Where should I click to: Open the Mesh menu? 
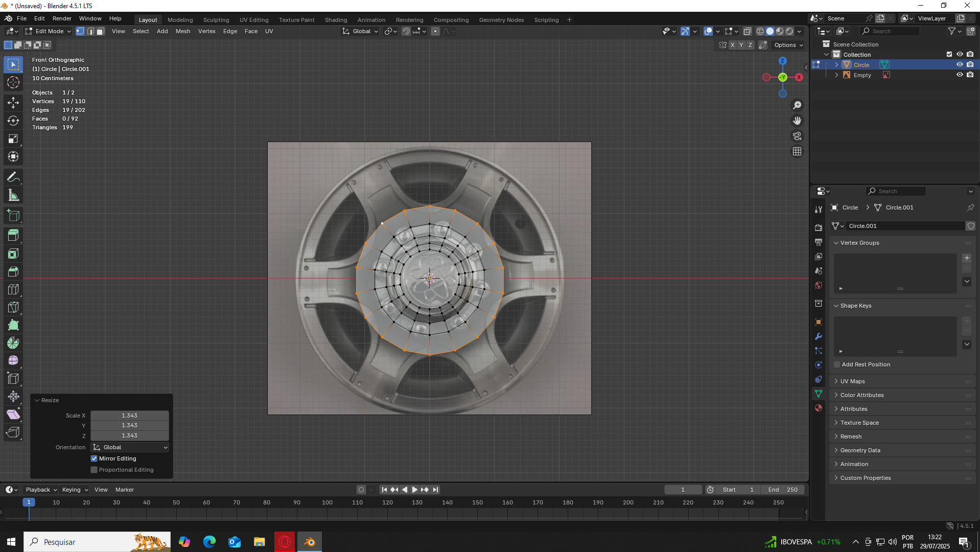pyautogui.click(x=182, y=31)
